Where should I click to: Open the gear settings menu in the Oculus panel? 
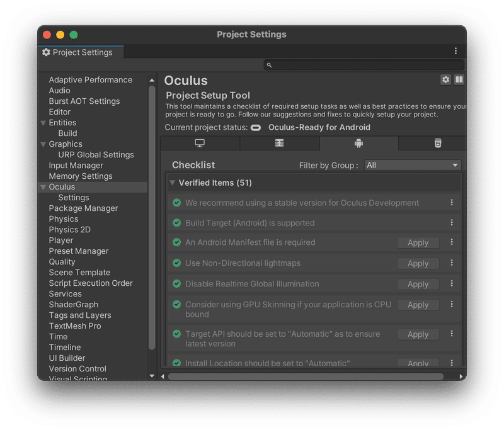coord(445,80)
